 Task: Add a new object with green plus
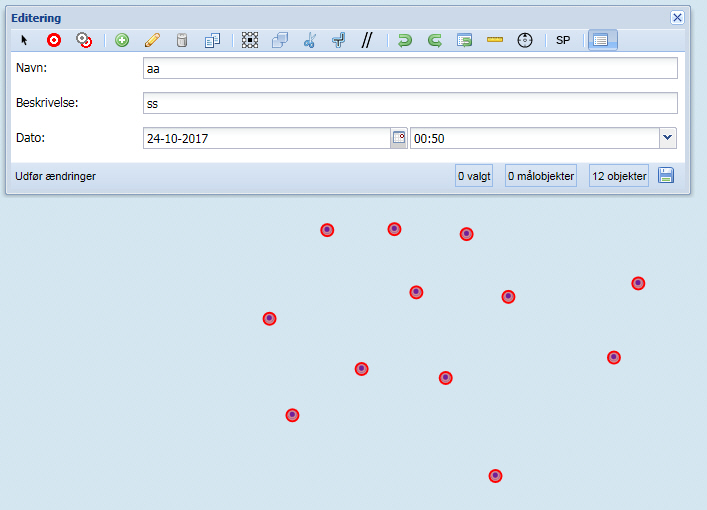tap(122, 40)
